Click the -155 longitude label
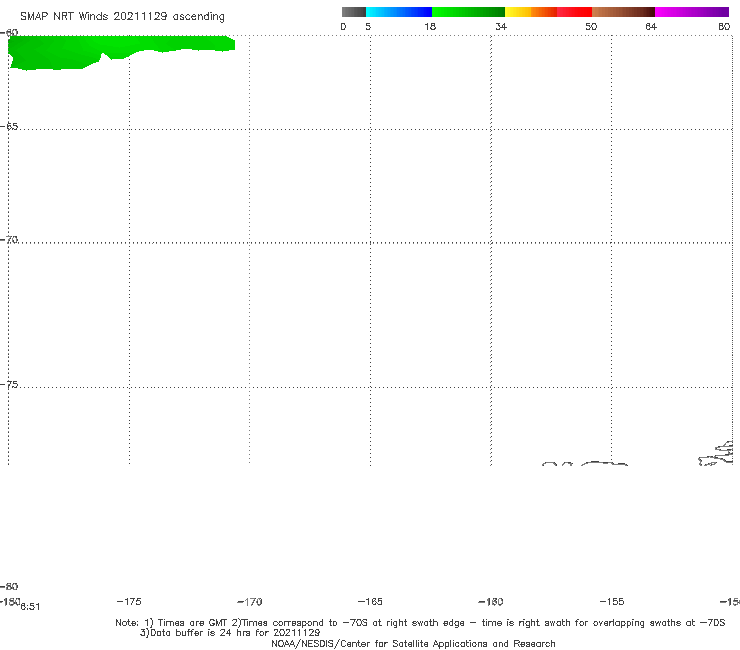 [x=612, y=601]
